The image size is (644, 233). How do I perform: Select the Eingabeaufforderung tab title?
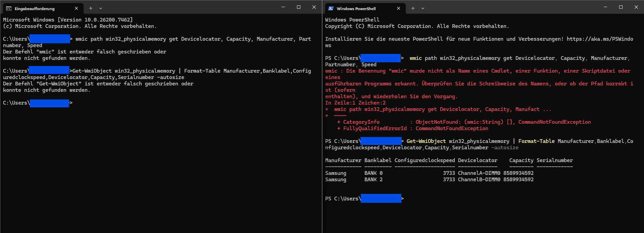click(35, 9)
